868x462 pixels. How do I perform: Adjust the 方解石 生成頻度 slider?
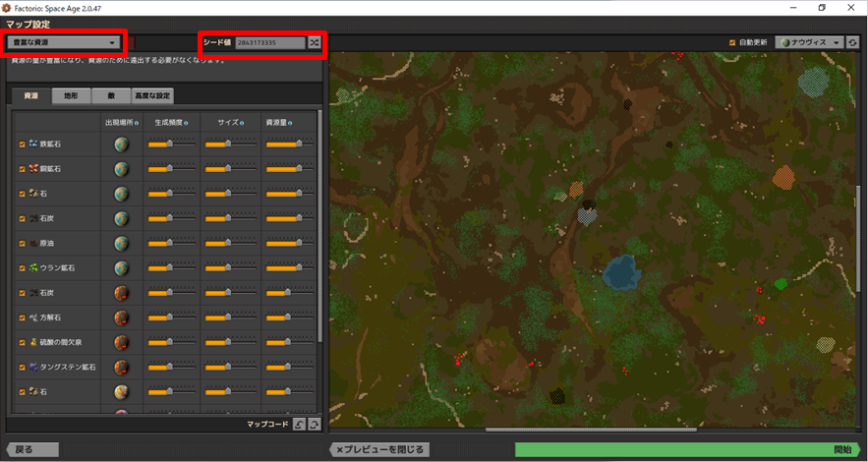172,318
